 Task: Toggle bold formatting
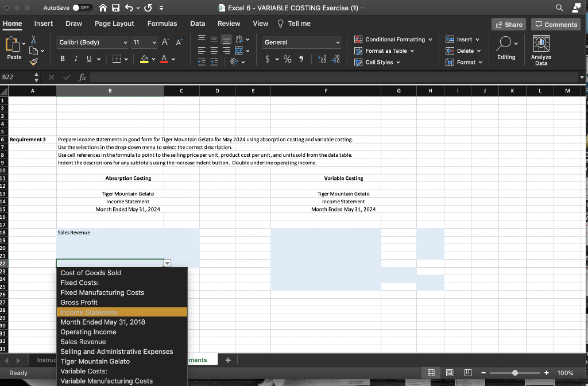(62, 58)
